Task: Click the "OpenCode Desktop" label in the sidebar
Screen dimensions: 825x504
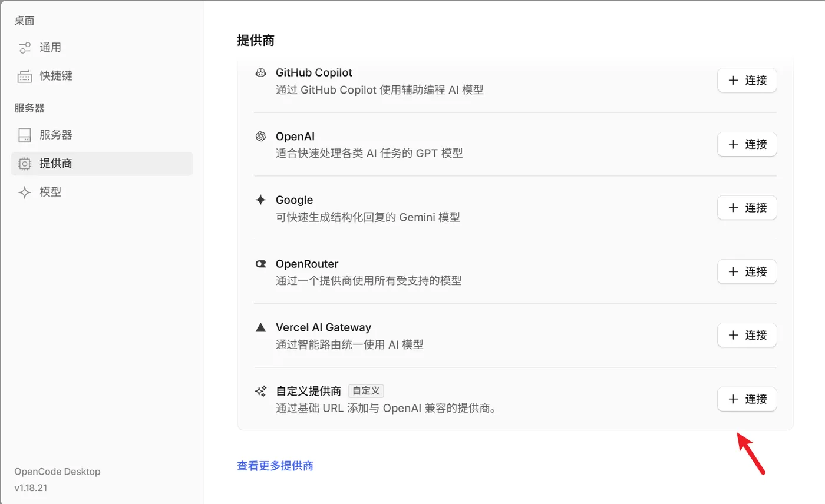Action: (57, 472)
